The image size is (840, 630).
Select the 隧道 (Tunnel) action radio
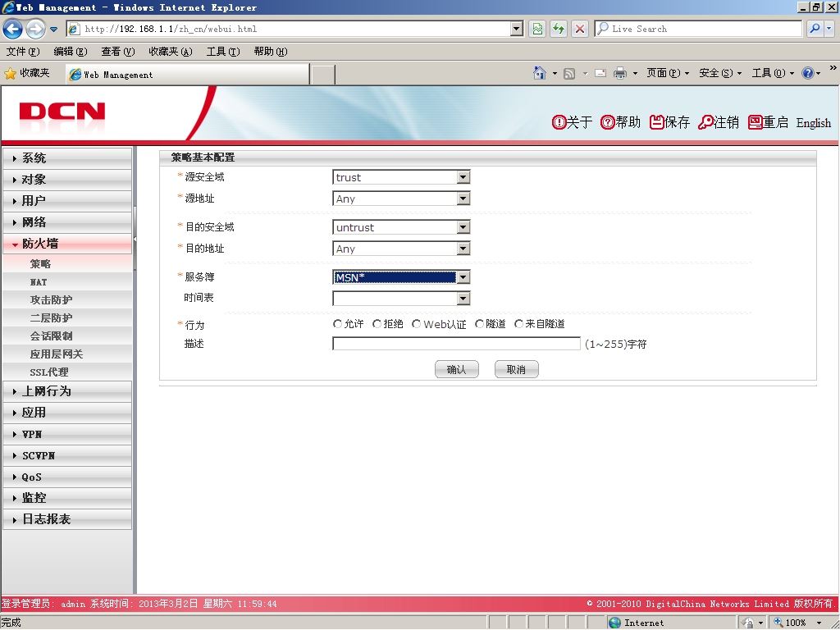[x=479, y=324]
